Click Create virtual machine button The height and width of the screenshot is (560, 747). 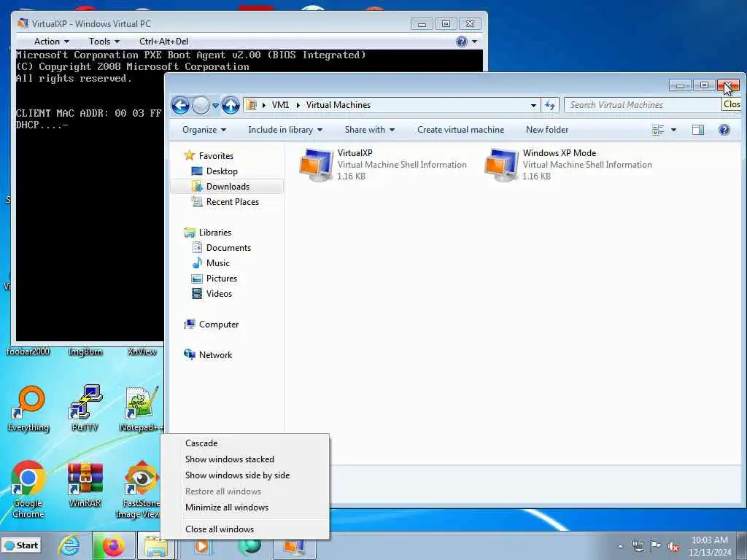461,130
